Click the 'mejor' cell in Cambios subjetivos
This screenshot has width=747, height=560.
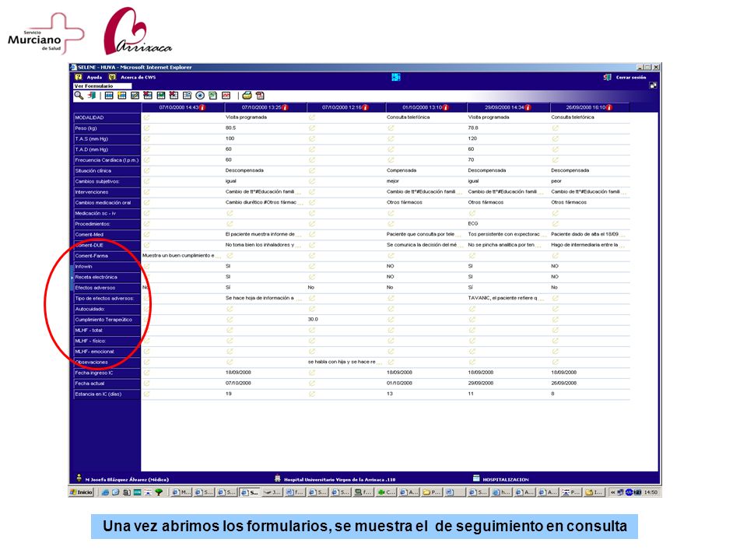[392, 181]
